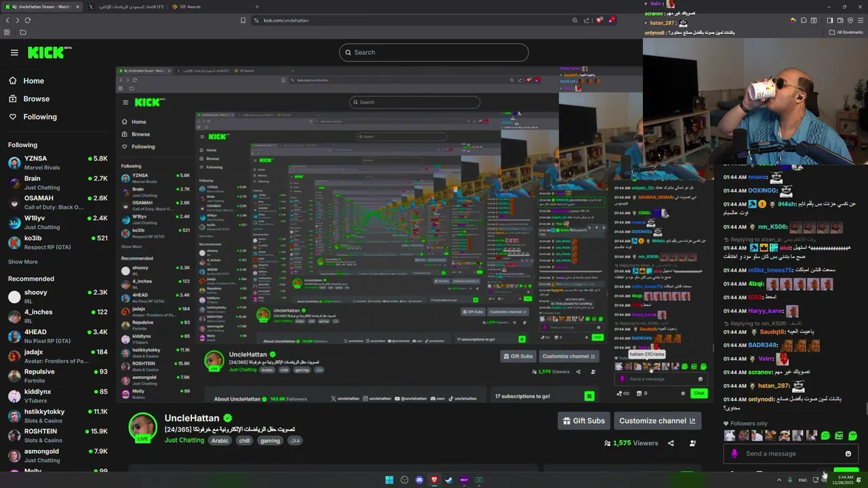This screenshot has width=868, height=488.
Task: Click the share icon next to Viewers
Action: point(671,443)
